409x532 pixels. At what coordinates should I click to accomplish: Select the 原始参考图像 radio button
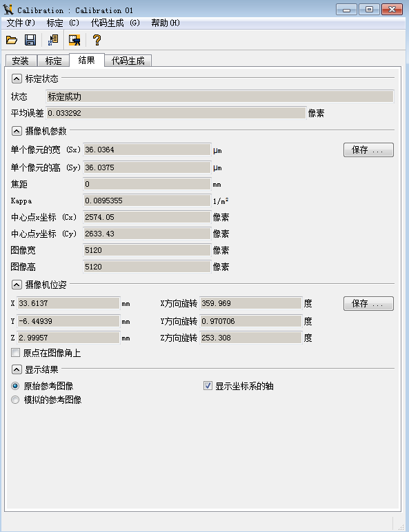point(15,386)
